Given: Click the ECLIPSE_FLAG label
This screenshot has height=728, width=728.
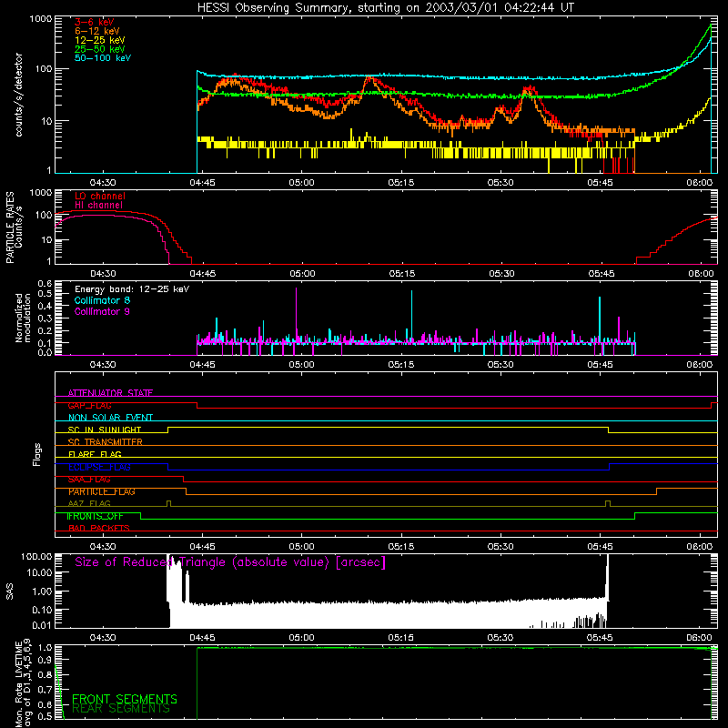Looking at the screenshot, I should tap(99, 467).
